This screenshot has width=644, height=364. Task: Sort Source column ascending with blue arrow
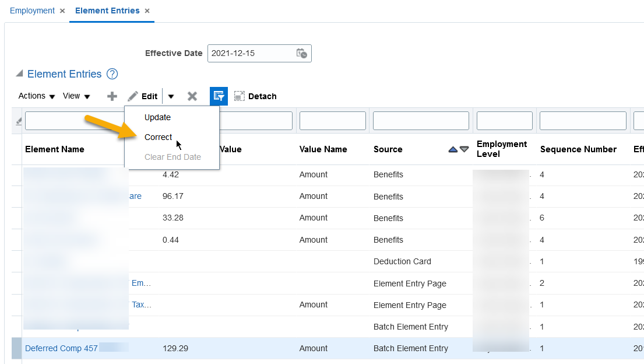pos(453,149)
